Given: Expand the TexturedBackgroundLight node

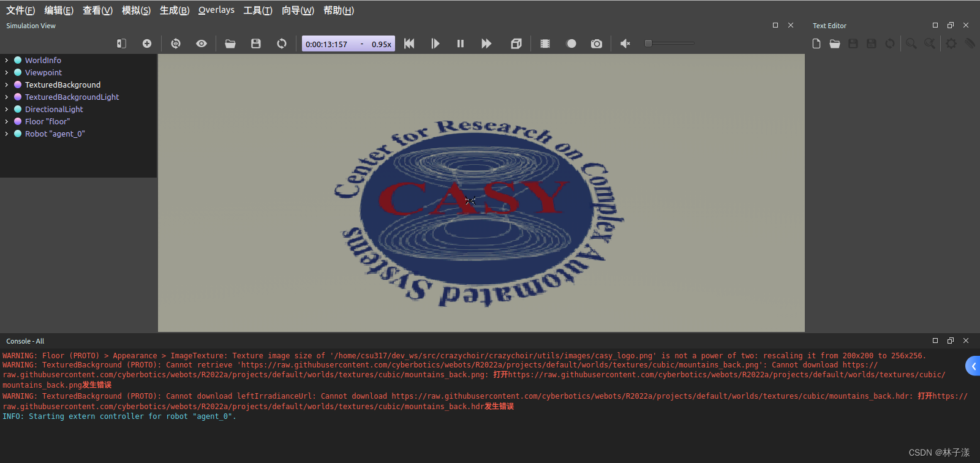Looking at the screenshot, I should (x=6, y=97).
